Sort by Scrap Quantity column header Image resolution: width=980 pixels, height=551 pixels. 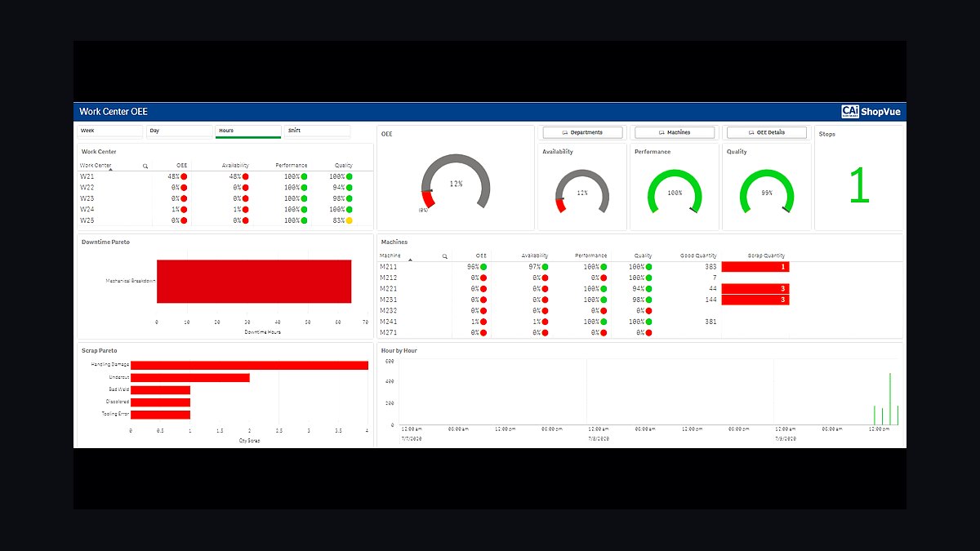[766, 256]
